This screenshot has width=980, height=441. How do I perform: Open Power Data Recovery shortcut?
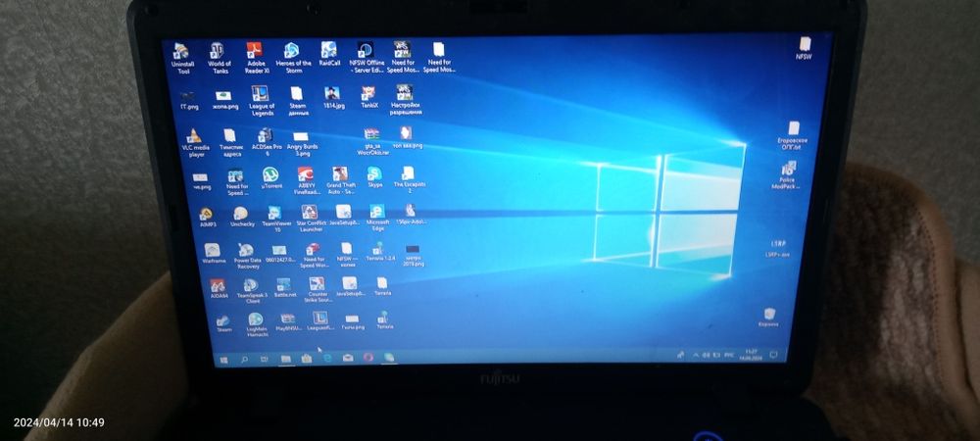248,257
